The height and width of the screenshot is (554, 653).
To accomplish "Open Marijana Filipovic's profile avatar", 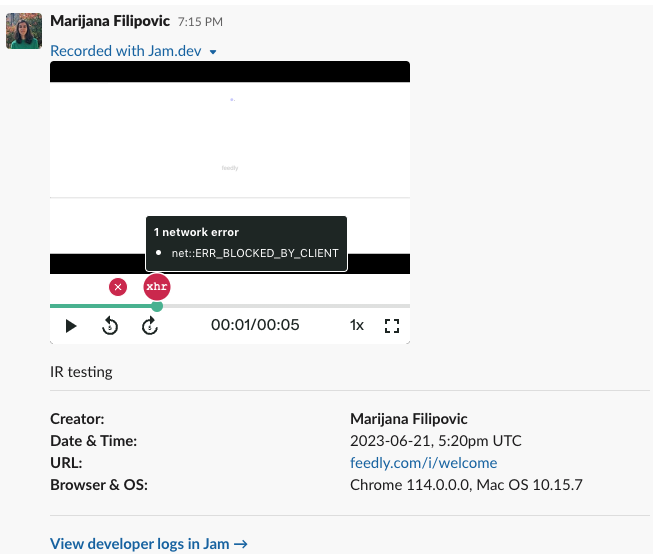I will (24, 31).
